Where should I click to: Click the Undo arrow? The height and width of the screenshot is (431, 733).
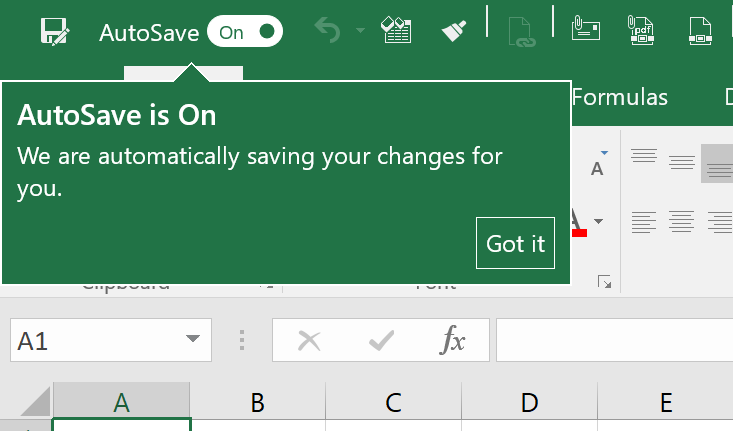point(327,31)
